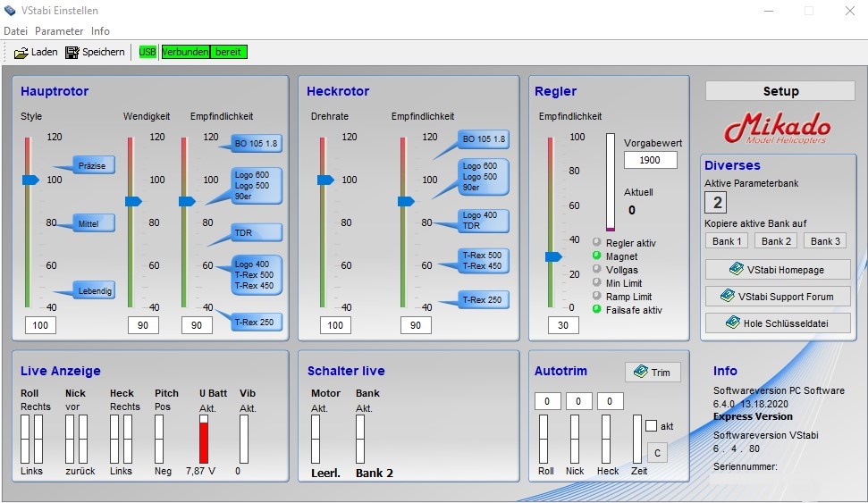Enable the akt checkbox in Autotrim
Viewport: 868px width, 503px height.
coord(651,426)
